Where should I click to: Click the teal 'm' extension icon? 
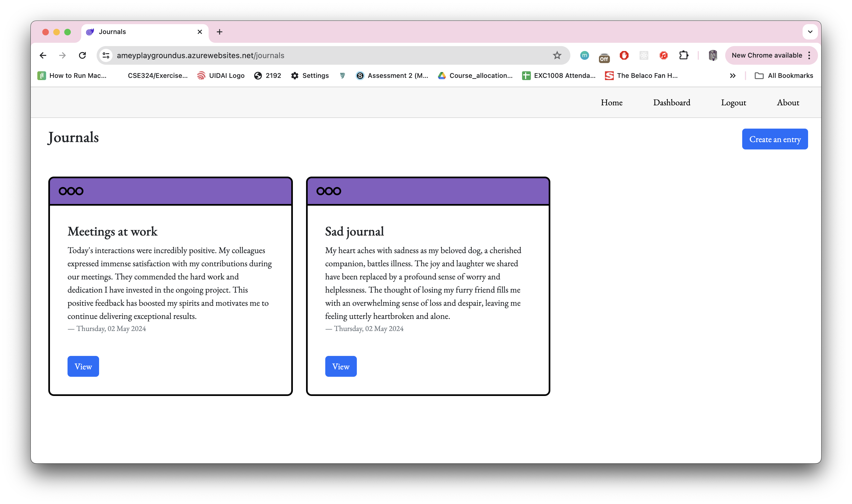(584, 55)
